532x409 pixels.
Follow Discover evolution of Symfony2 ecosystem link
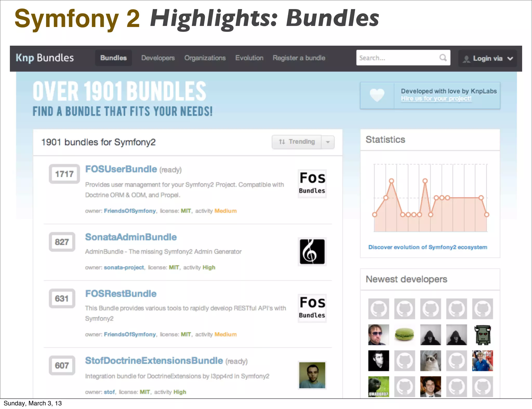(x=428, y=247)
